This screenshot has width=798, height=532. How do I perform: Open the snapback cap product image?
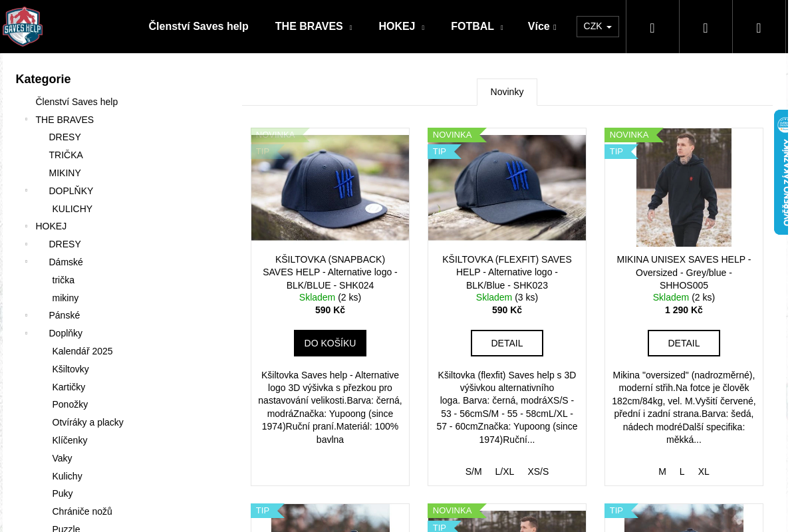click(330, 188)
